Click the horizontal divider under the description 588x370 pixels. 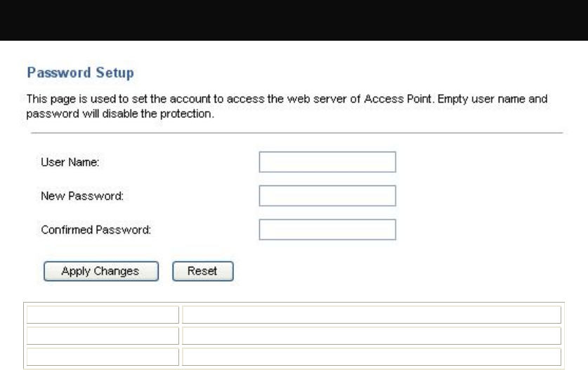[297, 133]
